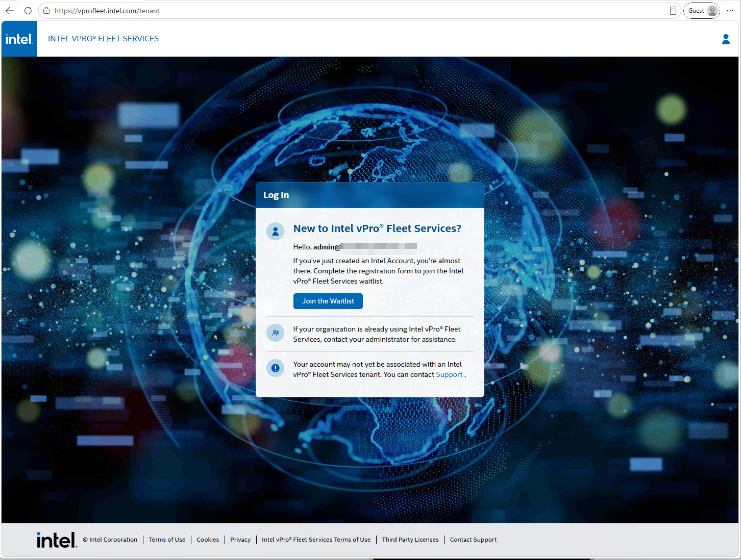
Task: Open the site info lock icon
Action: click(x=46, y=11)
